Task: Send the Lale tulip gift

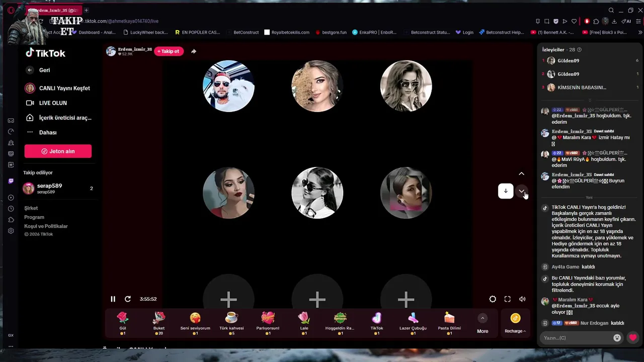Action: [x=304, y=323]
